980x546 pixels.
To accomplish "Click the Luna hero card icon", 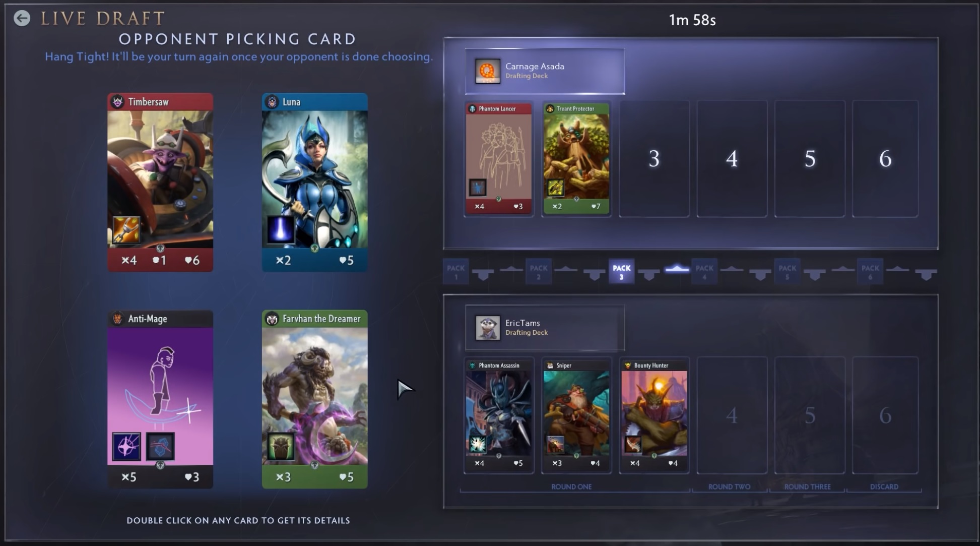I will tap(272, 102).
